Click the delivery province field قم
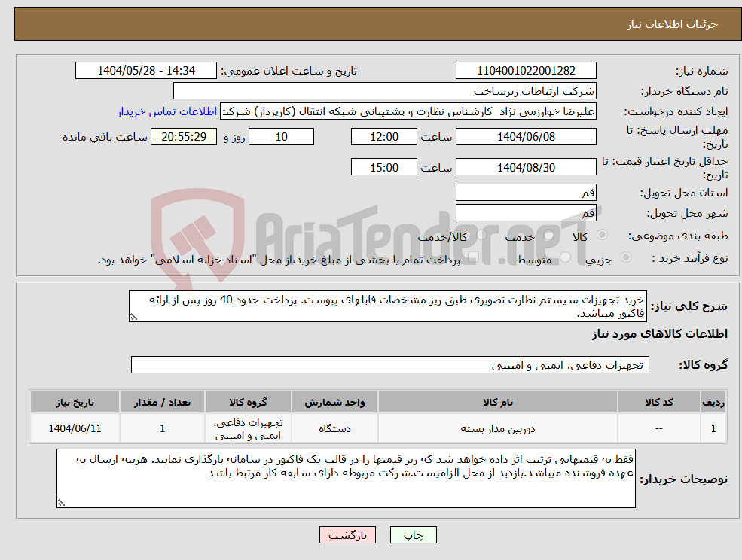The image size is (742, 560). [x=526, y=193]
